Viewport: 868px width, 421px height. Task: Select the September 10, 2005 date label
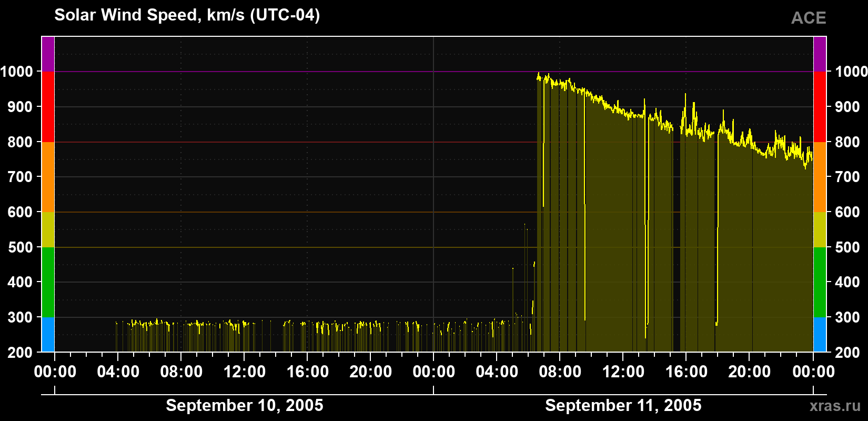click(x=245, y=405)
